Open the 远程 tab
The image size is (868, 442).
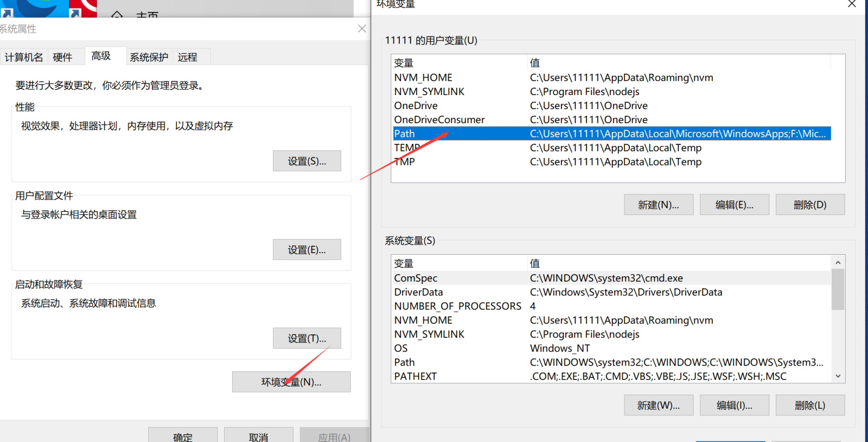[188, 57]
